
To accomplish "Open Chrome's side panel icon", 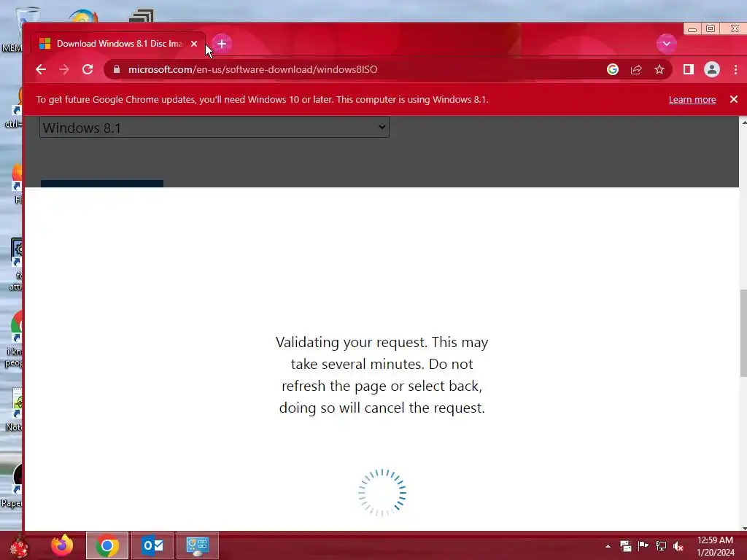I will point(688,69).
